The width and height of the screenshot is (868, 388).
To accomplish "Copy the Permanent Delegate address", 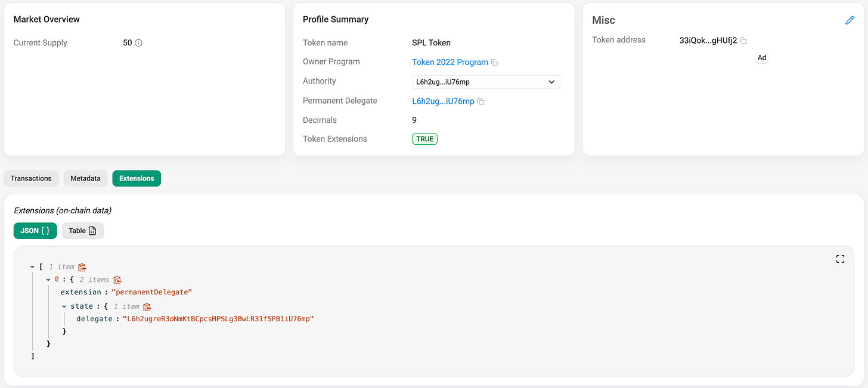I will click(480, 101).
